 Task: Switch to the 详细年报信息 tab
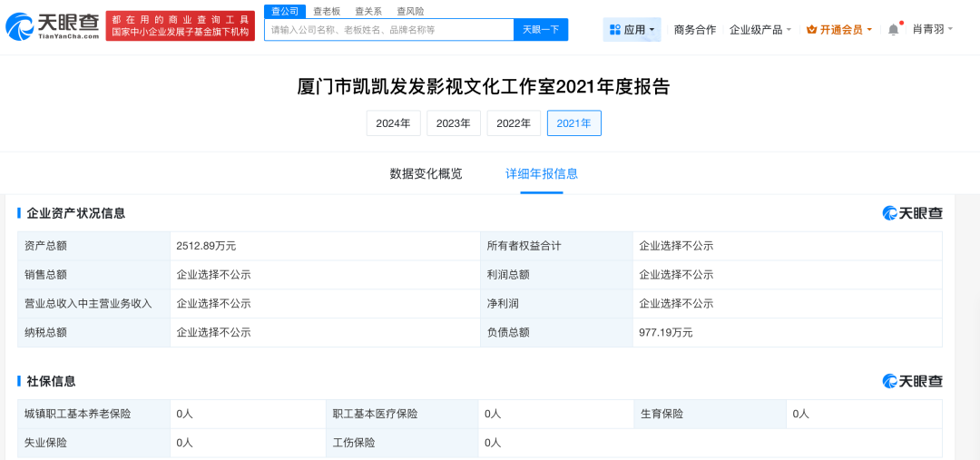542,173
